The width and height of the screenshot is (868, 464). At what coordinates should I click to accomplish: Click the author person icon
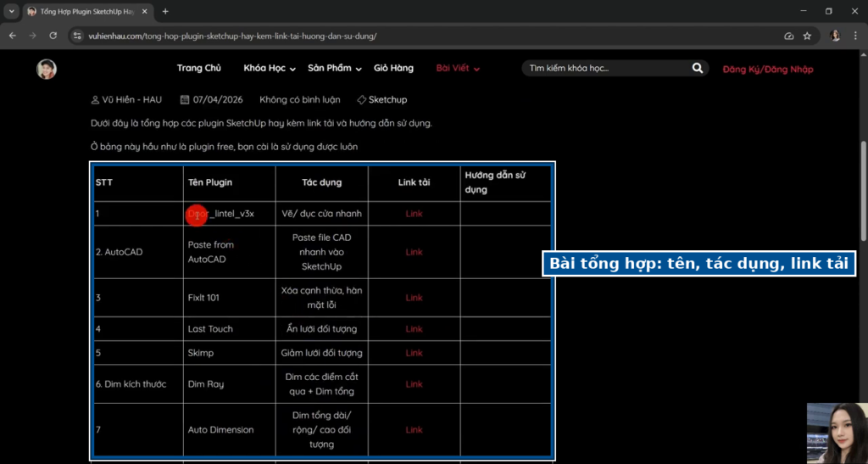(x=95, y=99)
